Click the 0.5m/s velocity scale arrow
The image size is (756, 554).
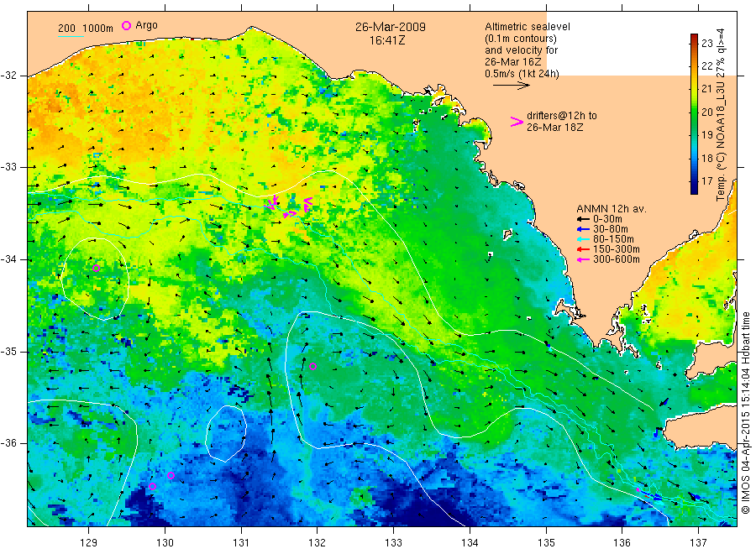[511, 86]
